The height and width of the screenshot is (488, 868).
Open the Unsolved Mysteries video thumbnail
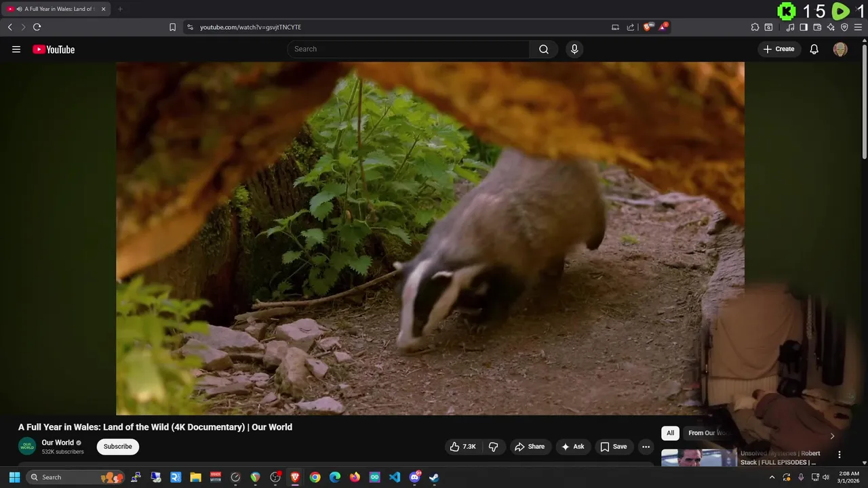point(698,457)
